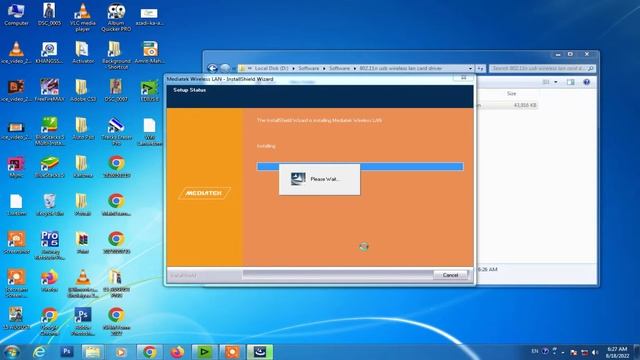
Task: Click the Show desktop strip
Action: click(637, 352)
